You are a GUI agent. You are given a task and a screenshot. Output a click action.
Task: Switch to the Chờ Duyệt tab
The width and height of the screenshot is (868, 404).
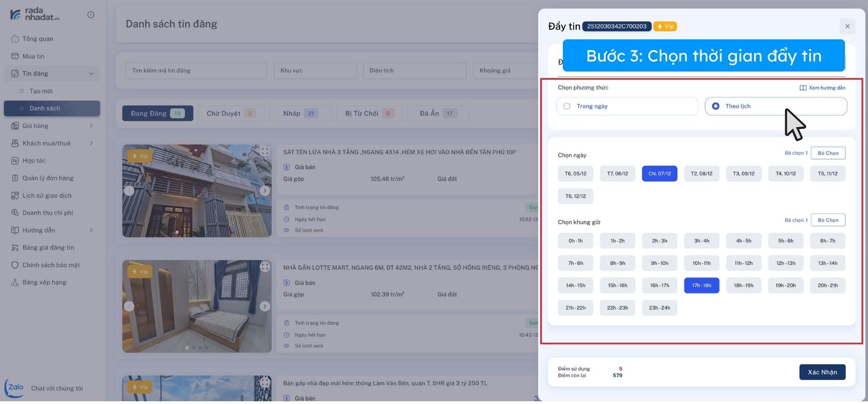tap(230, 114)
